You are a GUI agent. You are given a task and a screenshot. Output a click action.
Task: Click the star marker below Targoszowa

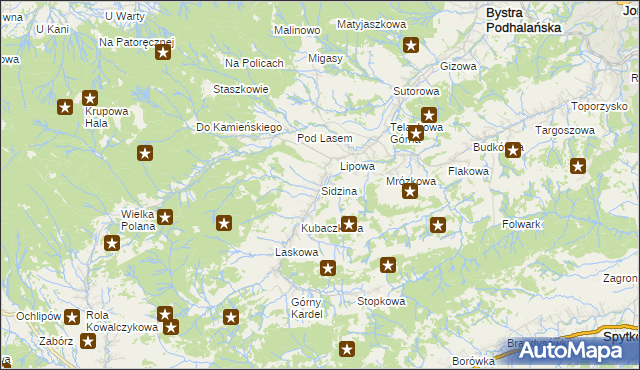578,166
